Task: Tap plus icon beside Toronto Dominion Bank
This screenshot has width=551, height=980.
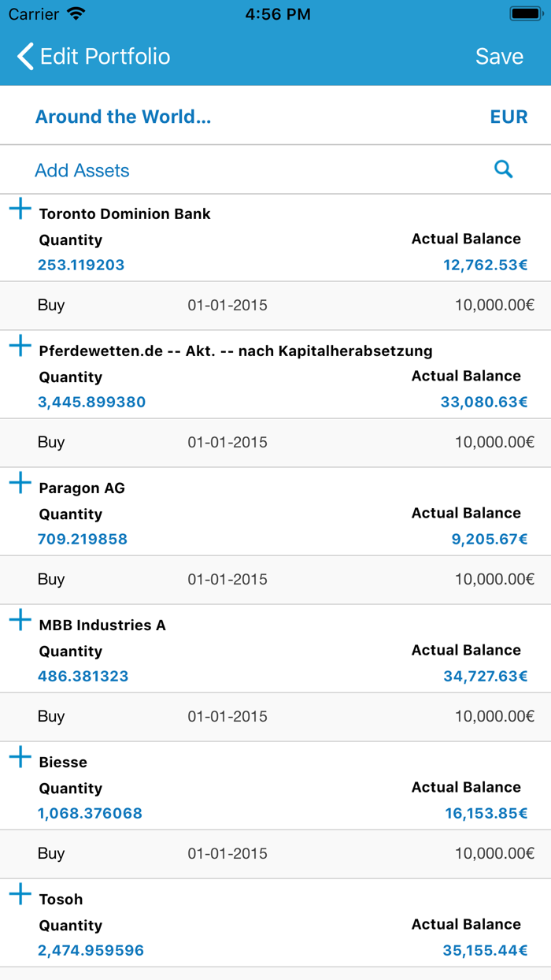Action: [20, 210]
